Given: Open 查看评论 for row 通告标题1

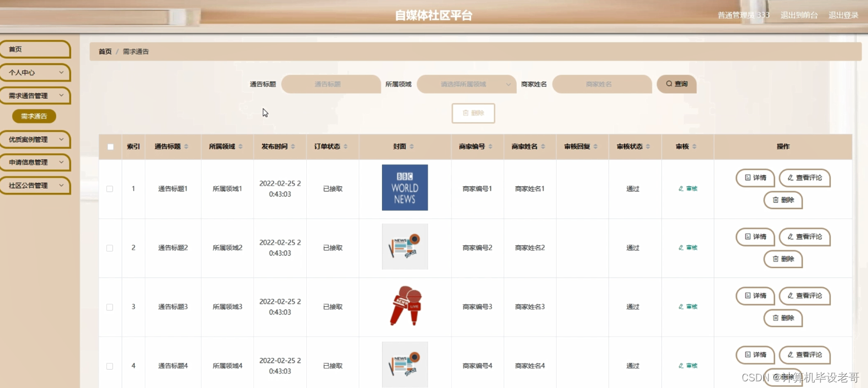Looking at the screenshot, I should click(x=805, y=178).
